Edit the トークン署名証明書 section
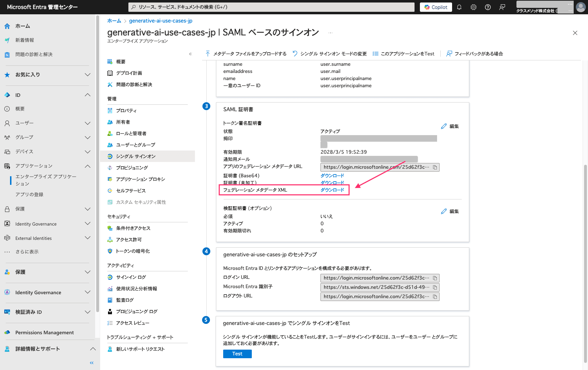588x370 pixels. coord(450,126)
